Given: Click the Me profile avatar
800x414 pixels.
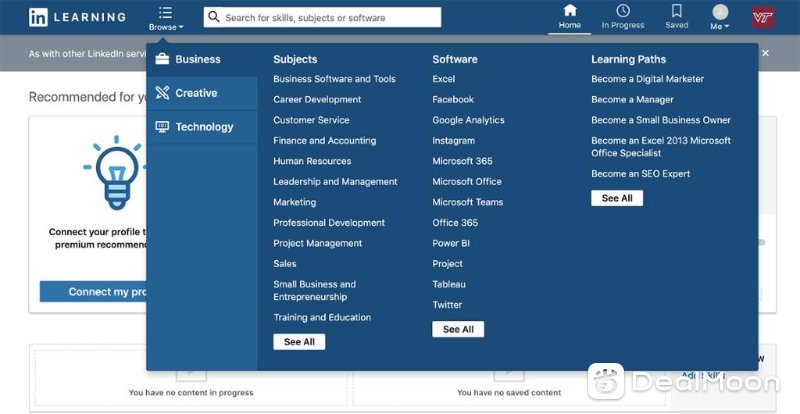Looking at the screenshot, I should (x=720, y=11).
